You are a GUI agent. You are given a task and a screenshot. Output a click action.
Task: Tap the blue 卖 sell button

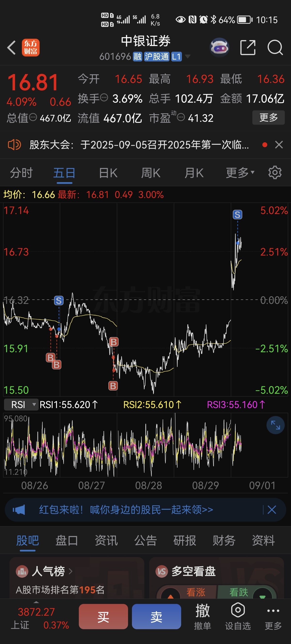tap(156, 617)
